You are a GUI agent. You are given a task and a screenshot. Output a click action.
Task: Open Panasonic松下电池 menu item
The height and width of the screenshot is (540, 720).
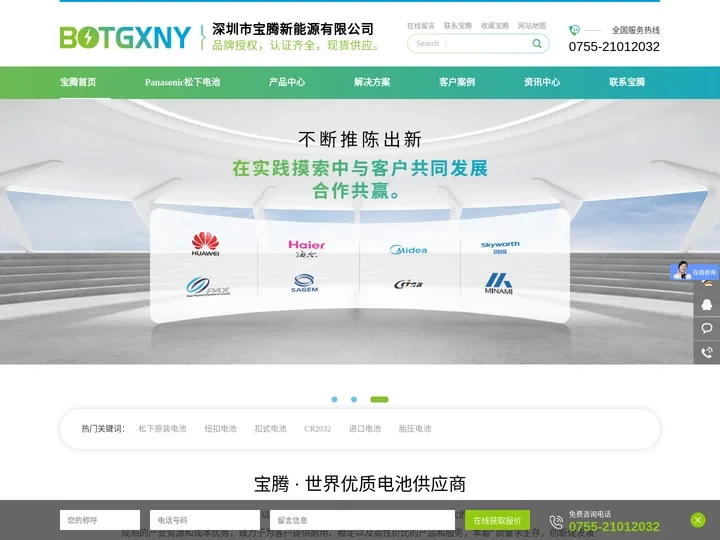182,82
